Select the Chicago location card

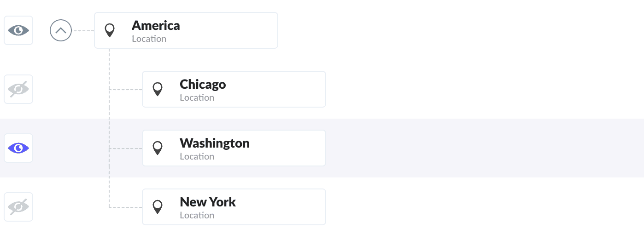click(x=267, y=89)
